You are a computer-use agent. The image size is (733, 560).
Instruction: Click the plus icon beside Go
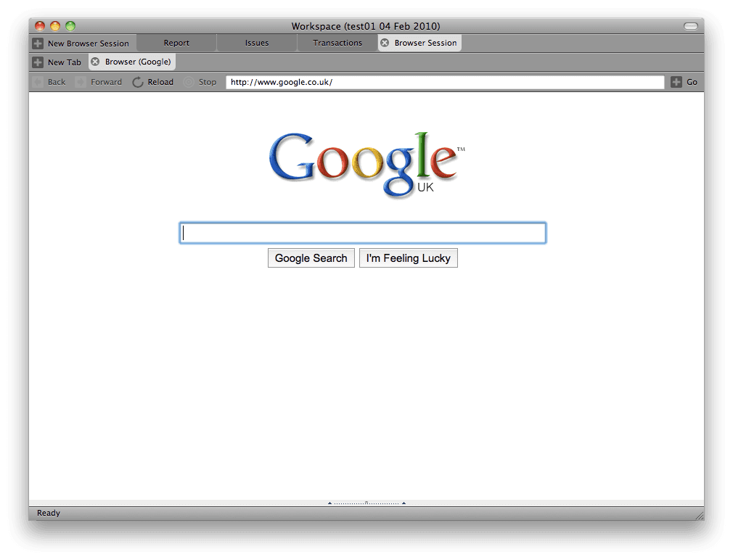pyautogui.click(x=676, y=82)
